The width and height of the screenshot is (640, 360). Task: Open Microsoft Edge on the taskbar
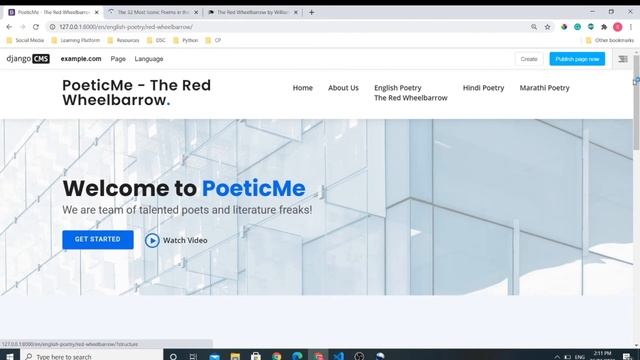point(297,356)
